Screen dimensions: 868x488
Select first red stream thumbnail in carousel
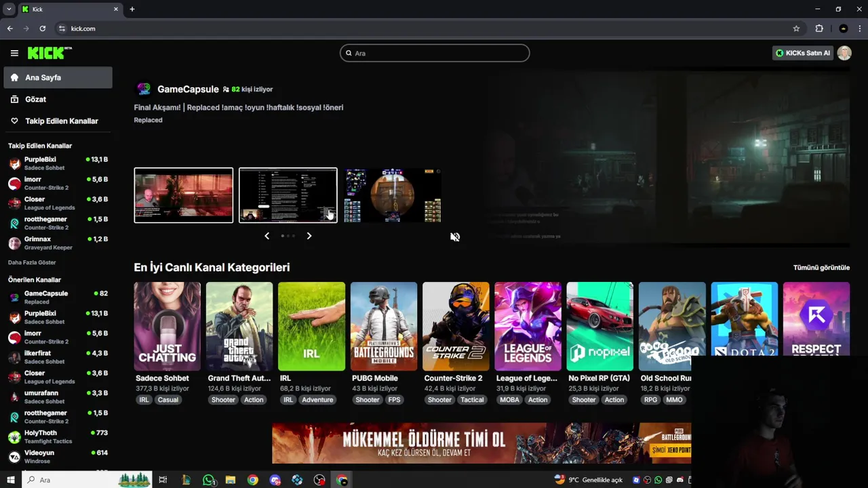[184, 195]
